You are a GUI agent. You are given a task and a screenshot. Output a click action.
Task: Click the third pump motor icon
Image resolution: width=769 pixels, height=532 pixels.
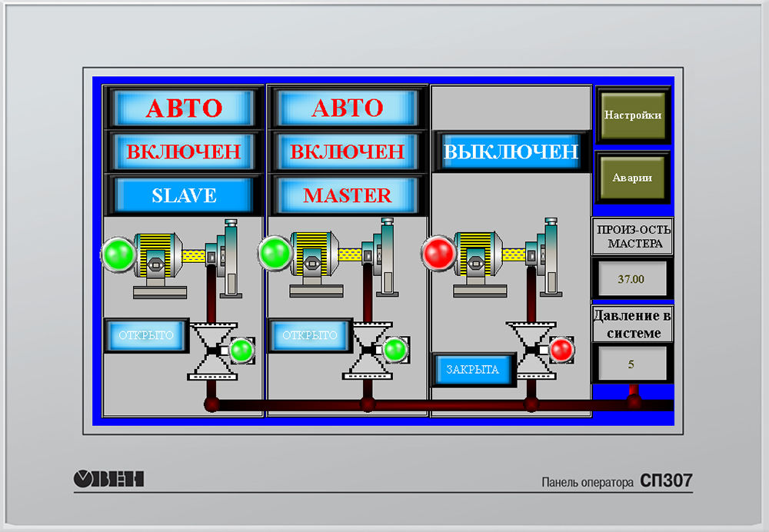click(x=479, y=259)
